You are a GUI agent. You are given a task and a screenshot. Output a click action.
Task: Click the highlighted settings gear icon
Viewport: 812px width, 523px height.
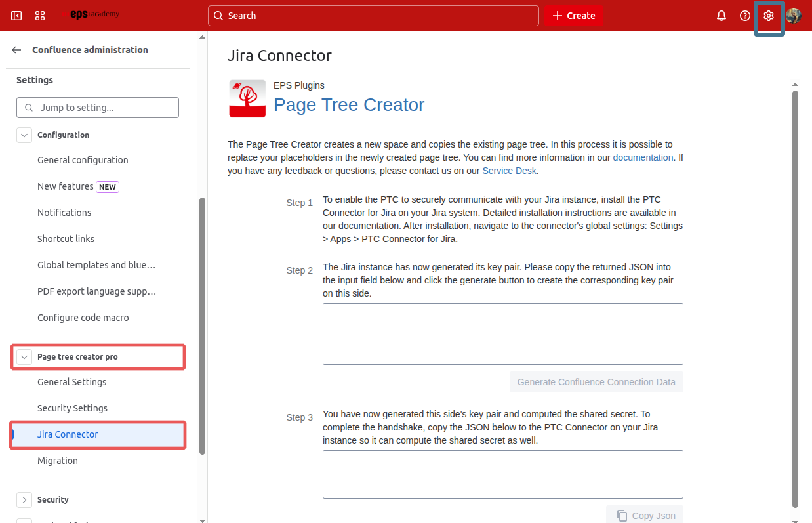pos(768,16)
